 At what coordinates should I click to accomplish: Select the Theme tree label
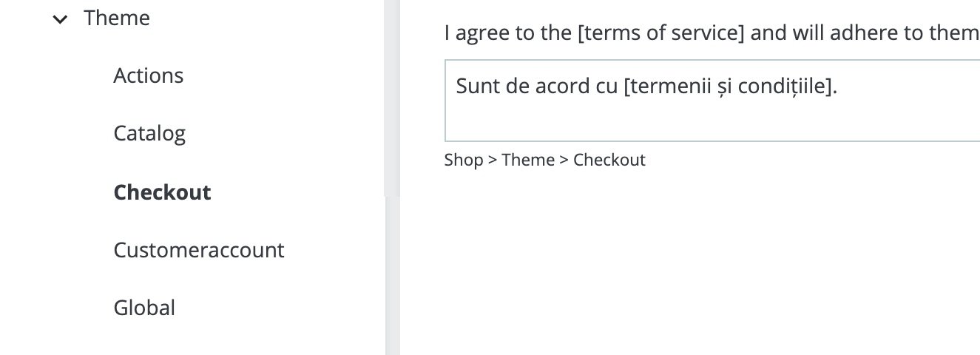(x=117, y=18)
